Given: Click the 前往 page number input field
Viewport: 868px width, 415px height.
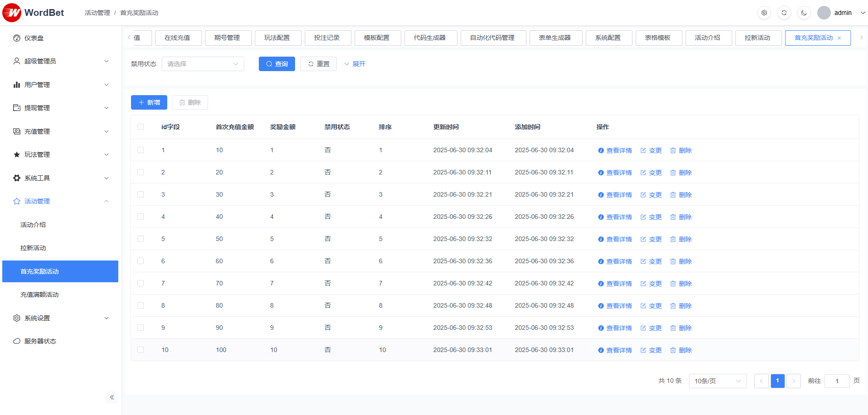Looking at the screenshot, I should point(837,381).
